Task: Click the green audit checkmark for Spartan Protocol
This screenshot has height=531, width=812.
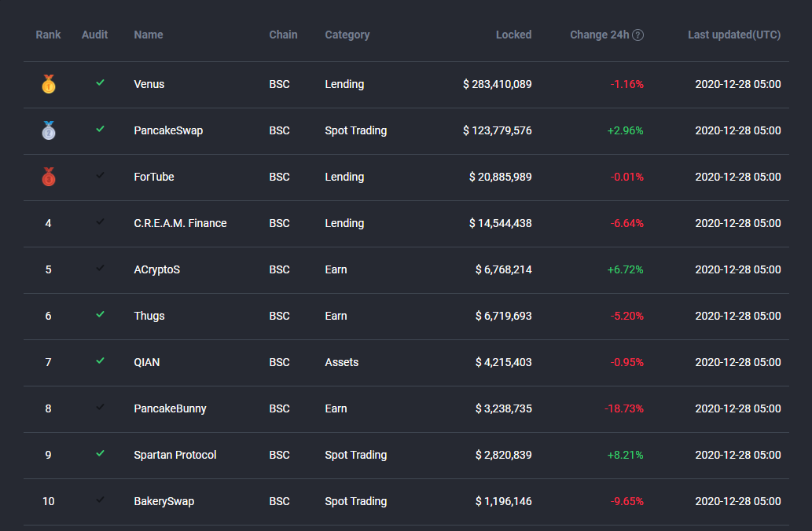Action: click(100, 453)
